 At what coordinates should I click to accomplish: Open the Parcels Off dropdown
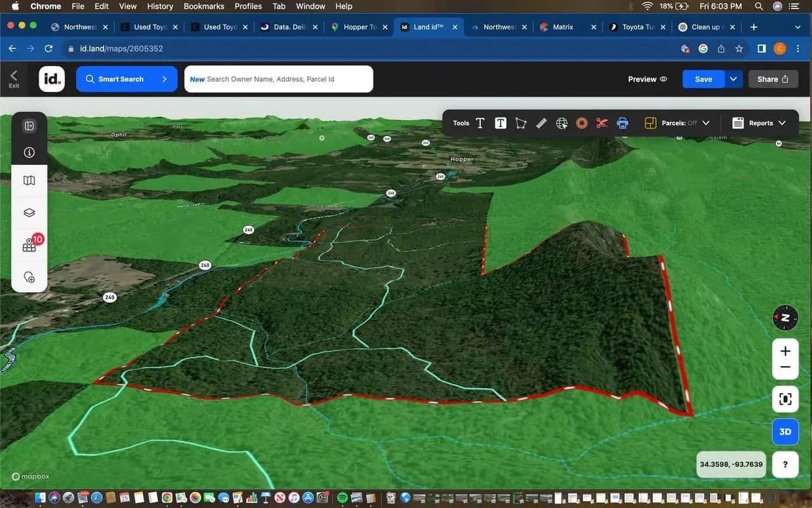677,123
